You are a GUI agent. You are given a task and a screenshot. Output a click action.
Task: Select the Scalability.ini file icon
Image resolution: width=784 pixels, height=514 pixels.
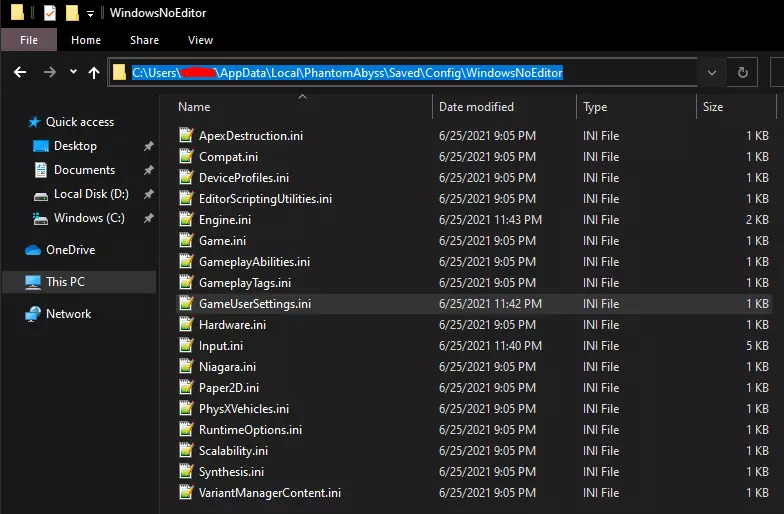tap(186, 450)
